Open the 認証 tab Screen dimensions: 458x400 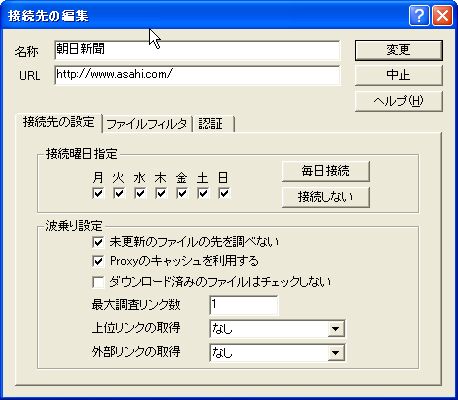[213, 124]
